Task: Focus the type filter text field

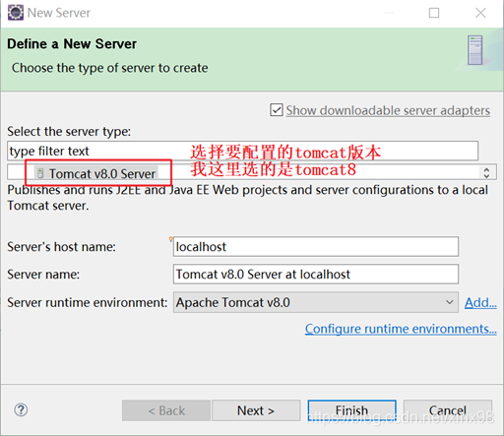Action: click(x=242, y=151)
